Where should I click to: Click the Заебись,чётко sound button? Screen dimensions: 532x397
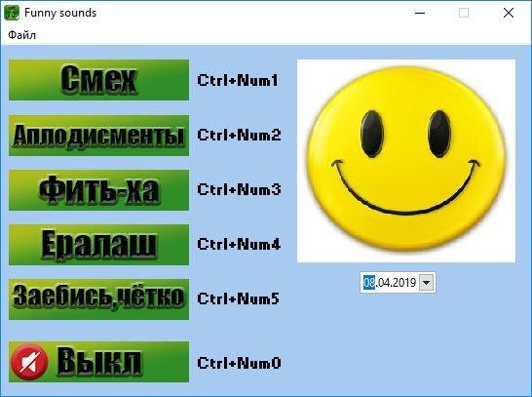pyautogui.click(x=98, y=299)
